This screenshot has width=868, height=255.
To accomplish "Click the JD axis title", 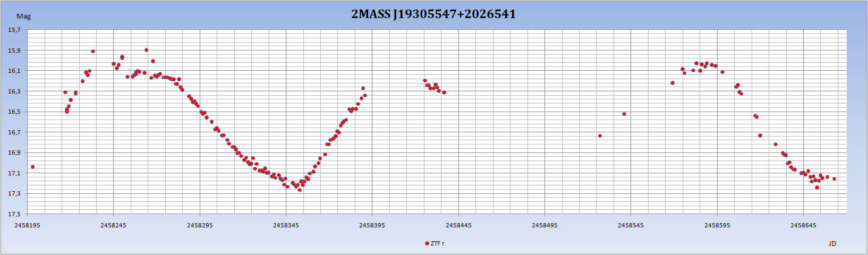I will 832,243.
